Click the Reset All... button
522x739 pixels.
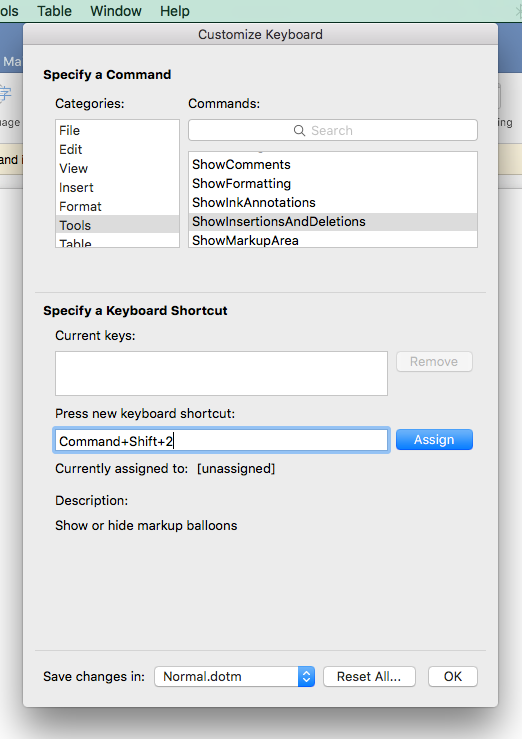click(369, 677)
